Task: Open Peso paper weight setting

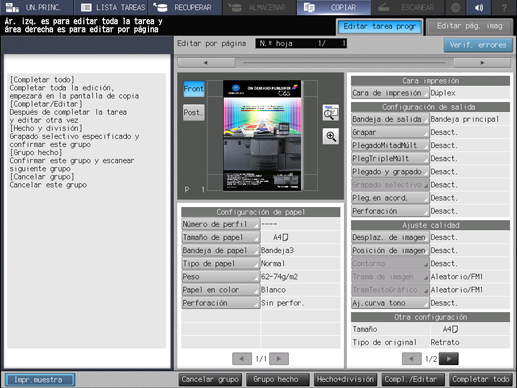Action: 220,277
